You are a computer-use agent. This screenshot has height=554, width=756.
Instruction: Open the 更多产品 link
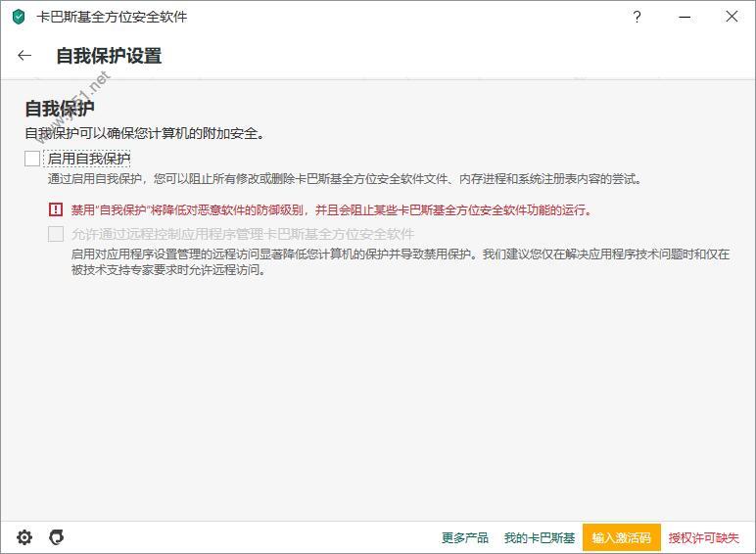465,537
